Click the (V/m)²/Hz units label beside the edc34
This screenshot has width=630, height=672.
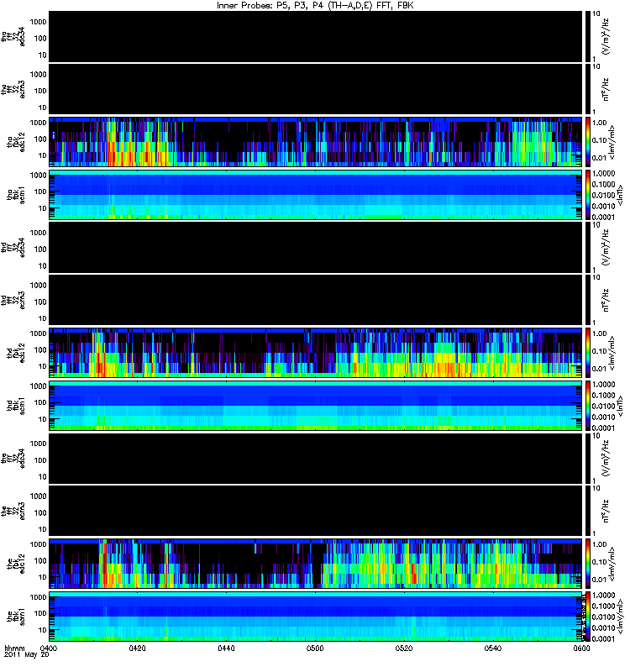(606, 459)
